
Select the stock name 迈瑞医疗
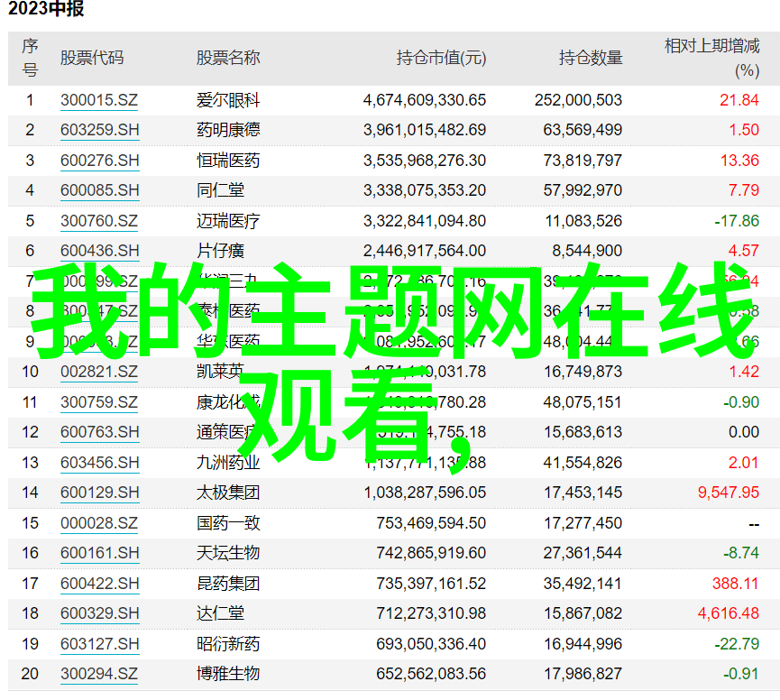tap(228, 220)
